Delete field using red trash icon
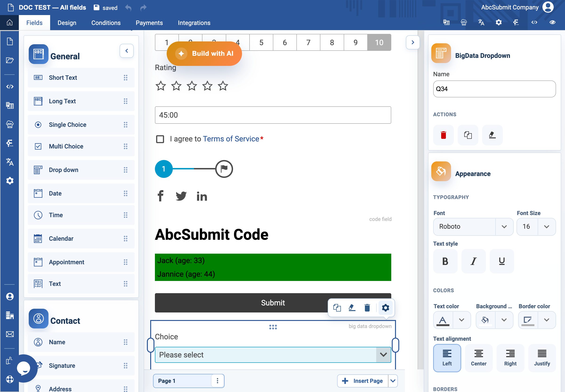This screenshot has height=392, width=565. [x=443, y=135]
